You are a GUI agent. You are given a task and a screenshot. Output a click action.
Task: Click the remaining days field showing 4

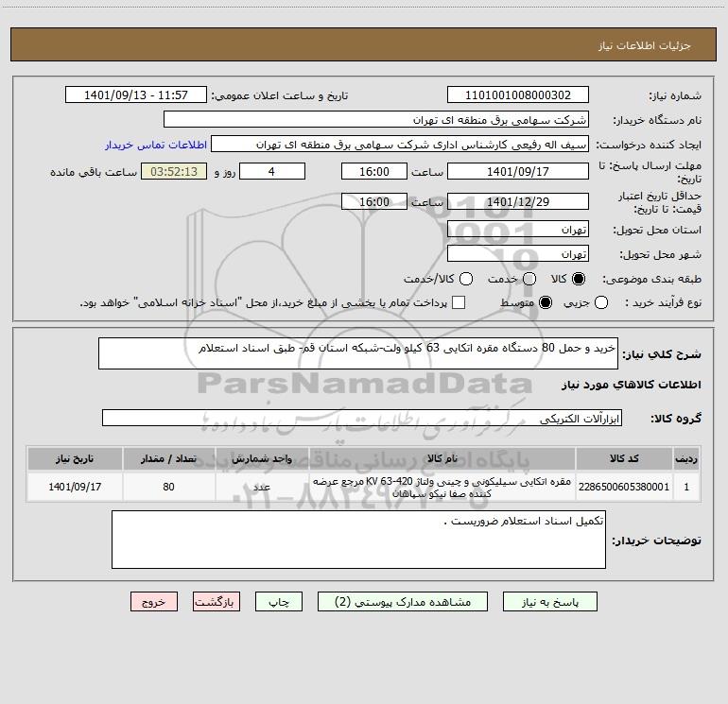tap(272, 171)
